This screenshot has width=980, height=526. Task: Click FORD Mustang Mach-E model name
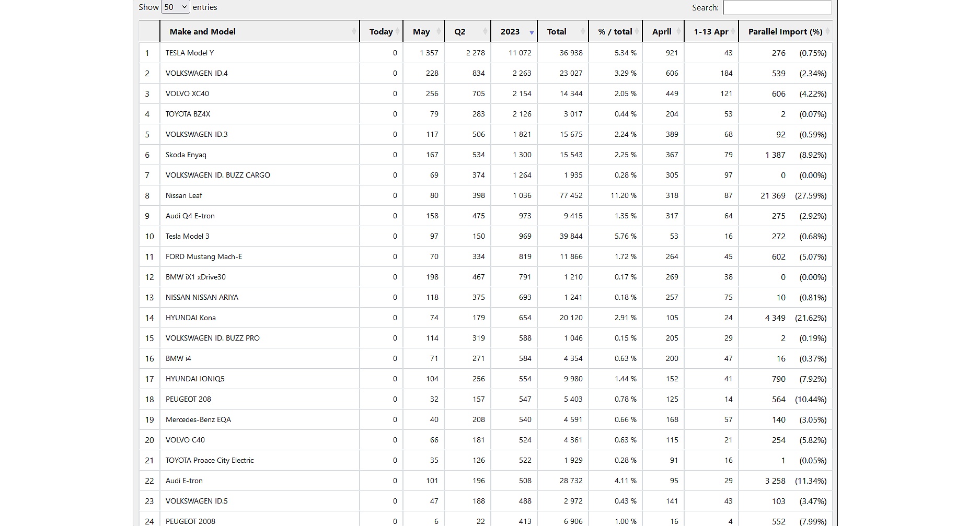[x=204, y=256]
